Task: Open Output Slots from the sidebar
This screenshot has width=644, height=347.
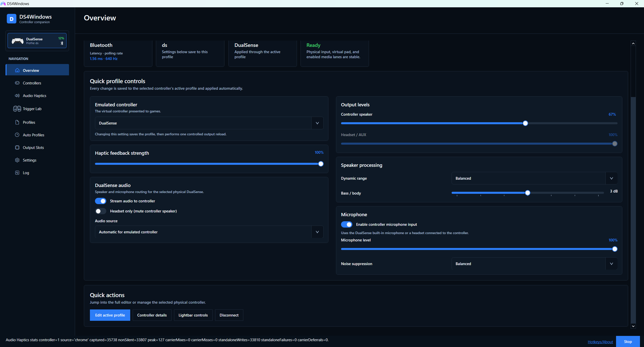Action: 37,148
